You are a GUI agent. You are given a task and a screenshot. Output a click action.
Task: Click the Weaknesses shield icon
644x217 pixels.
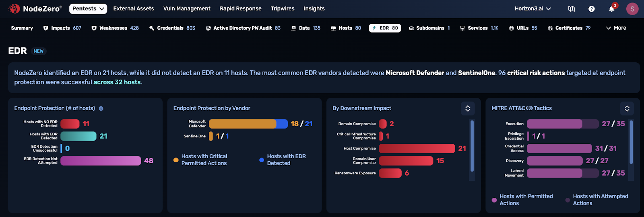[x=94, y=28]
